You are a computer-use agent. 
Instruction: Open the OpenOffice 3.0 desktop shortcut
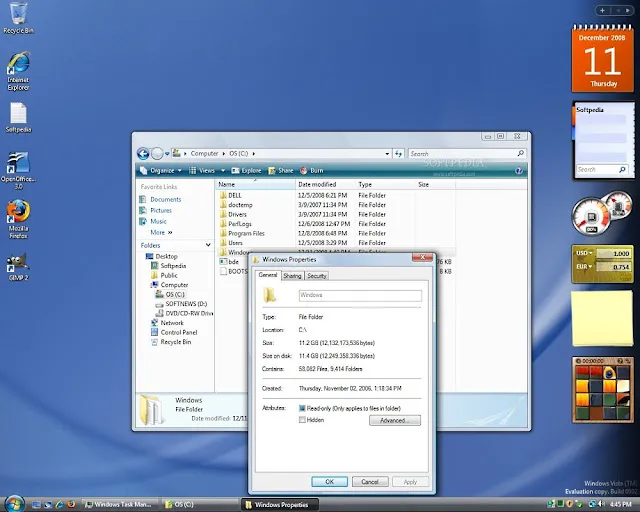pos(18,170)
